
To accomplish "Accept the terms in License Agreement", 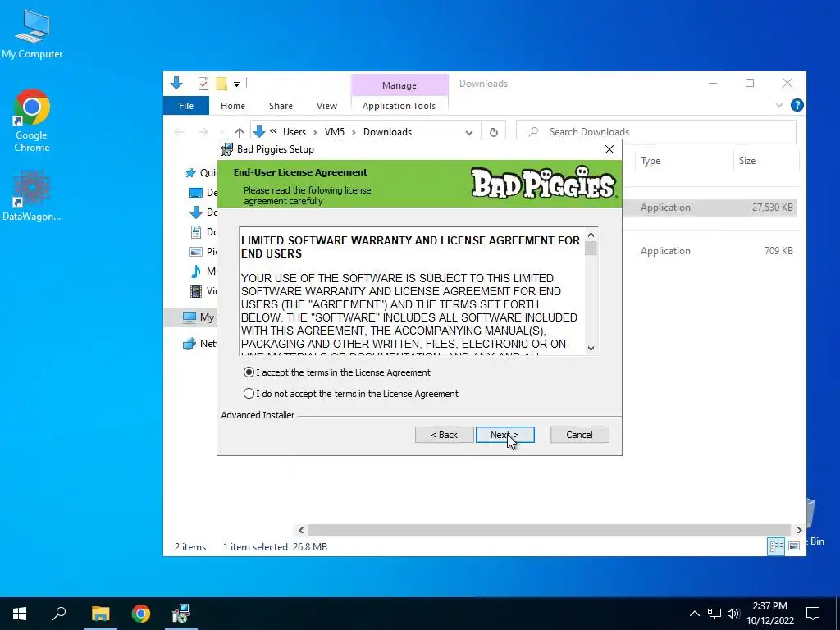I will click(248, 372).
